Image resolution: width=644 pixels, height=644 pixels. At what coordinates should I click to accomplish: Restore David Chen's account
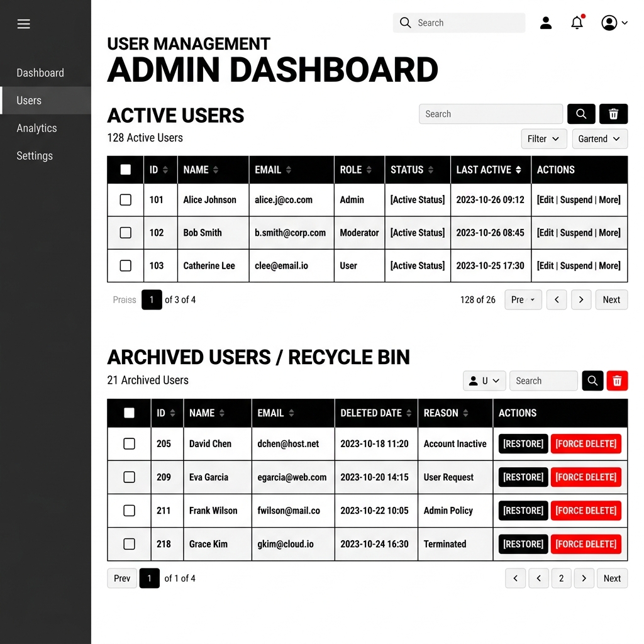pos(523,443)
